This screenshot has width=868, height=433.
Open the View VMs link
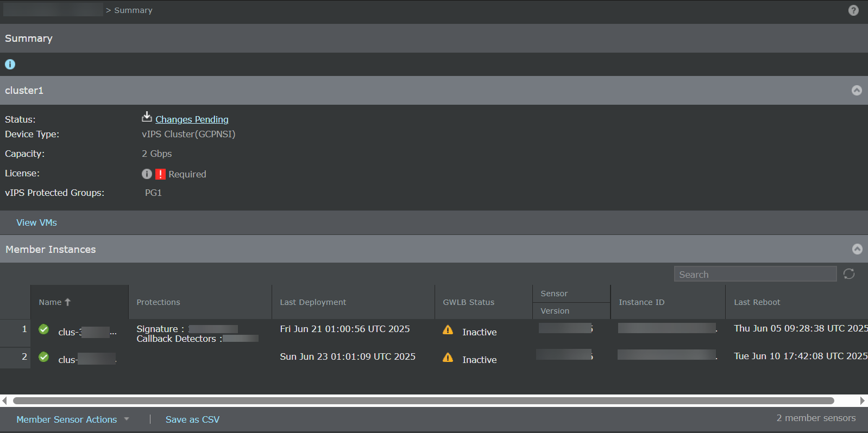tap(36, 222)
